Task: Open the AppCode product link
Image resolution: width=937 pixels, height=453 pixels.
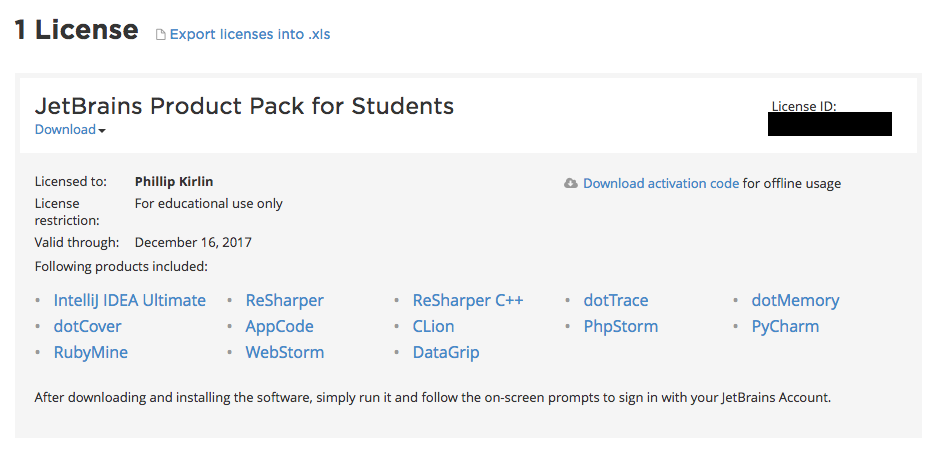Action: pos(279,326)
